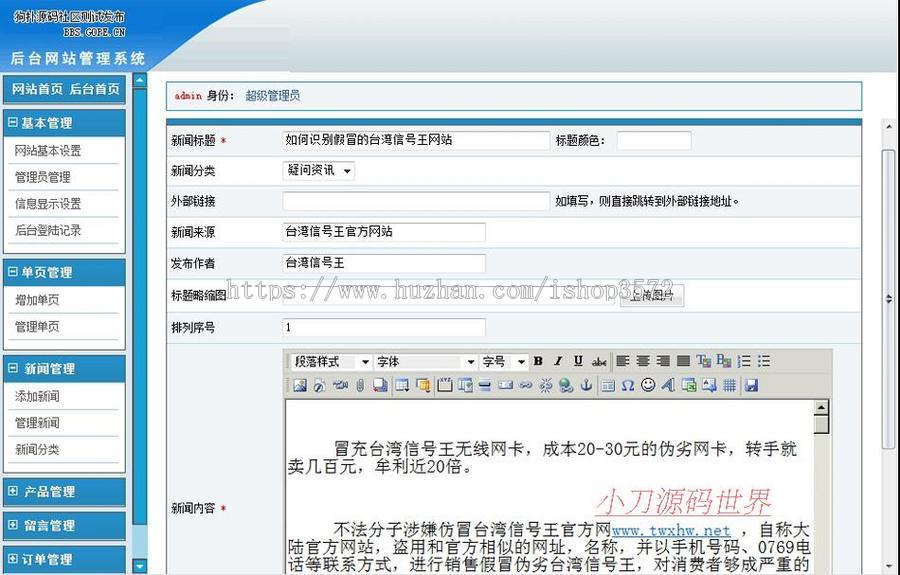Click the globe icon in editor toolbar
The height and width of the screenshot is (575, 900).
[x=566, y=385]
